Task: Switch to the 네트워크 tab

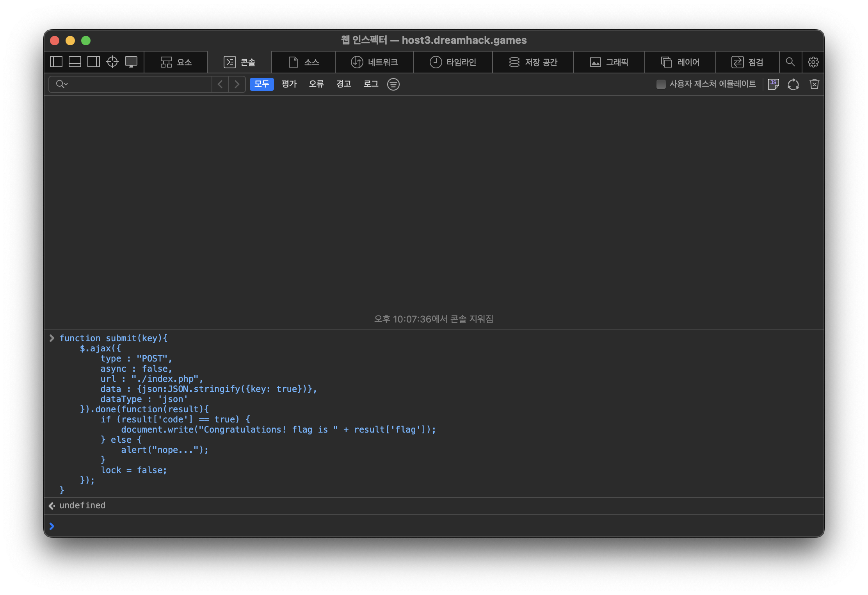Action: (x=374, y=62)
